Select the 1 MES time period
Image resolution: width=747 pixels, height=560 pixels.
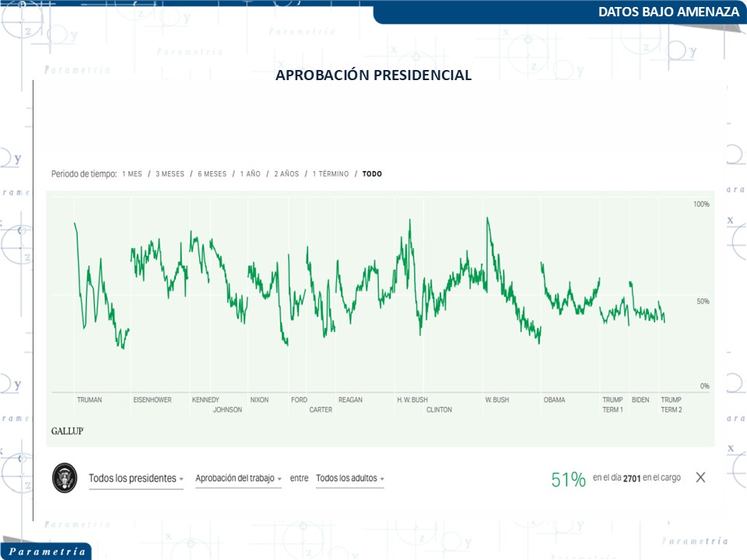(x=132, y=174)
